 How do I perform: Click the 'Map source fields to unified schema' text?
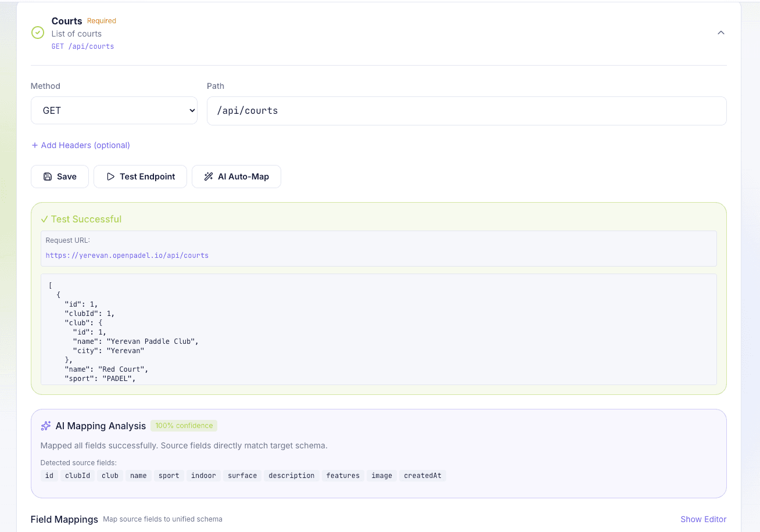[x=163, y=519]
